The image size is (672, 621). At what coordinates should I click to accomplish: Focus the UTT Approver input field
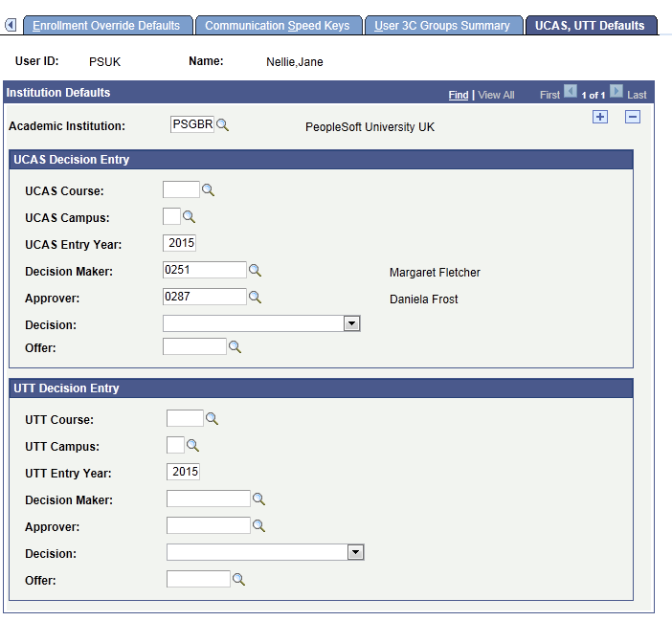[x=209, y=525]
